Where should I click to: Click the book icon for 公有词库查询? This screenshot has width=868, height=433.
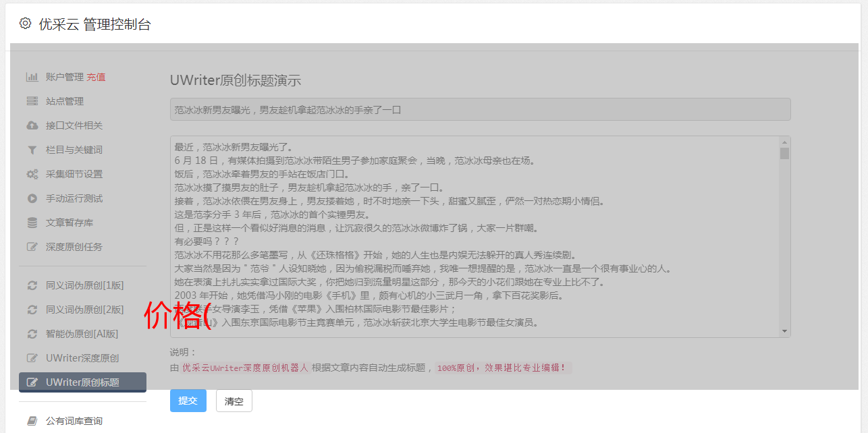coord(32,421)
